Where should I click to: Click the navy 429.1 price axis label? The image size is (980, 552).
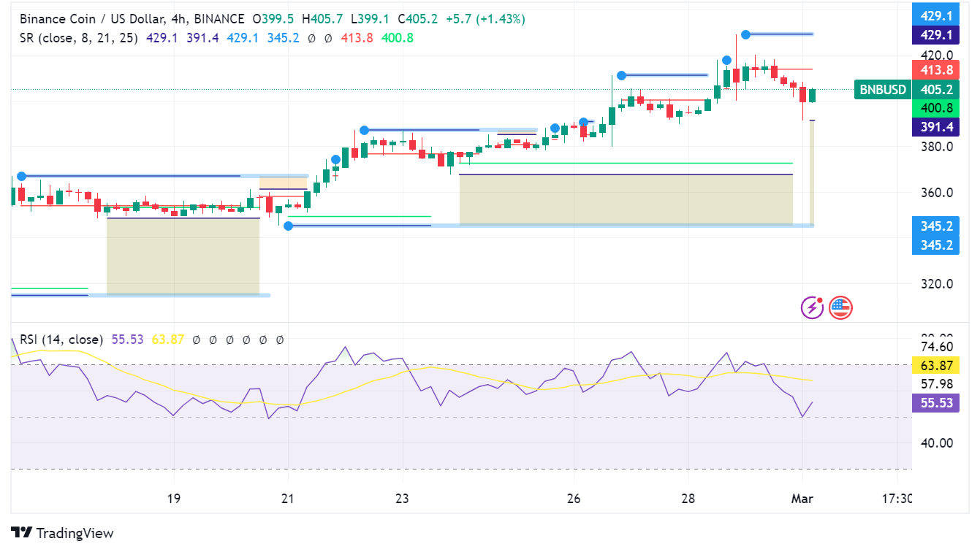[x=936, y=34]
